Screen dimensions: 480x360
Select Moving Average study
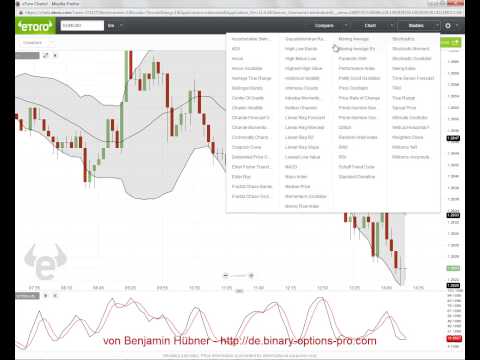point(354,39)
